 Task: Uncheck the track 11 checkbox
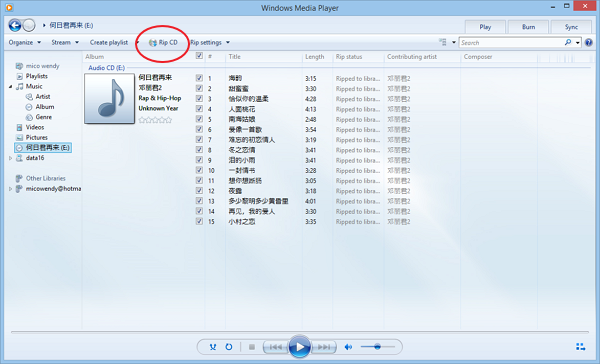199,180
